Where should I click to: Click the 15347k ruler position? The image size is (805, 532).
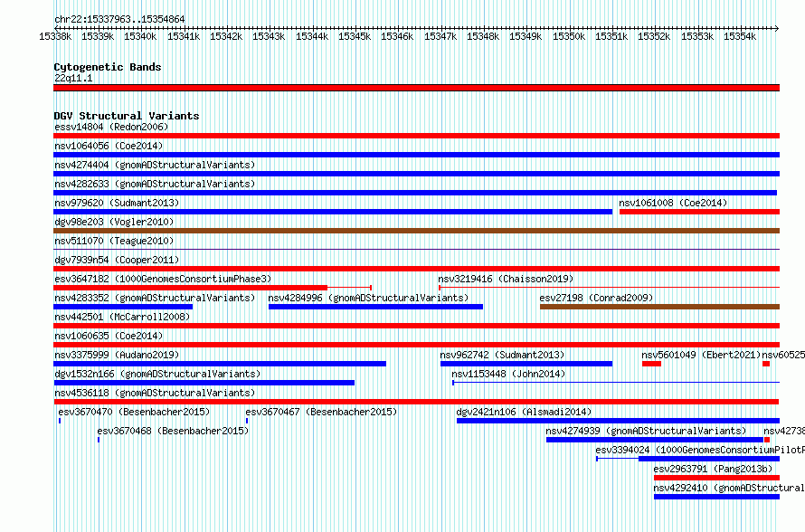click(440, 36)
